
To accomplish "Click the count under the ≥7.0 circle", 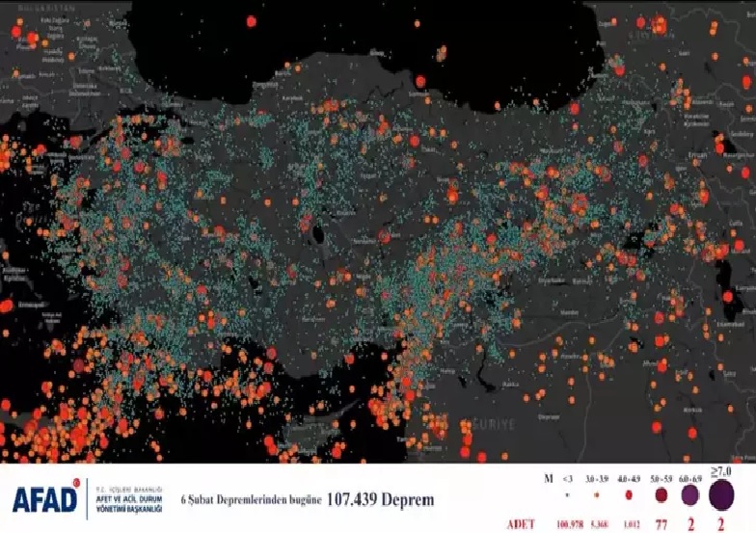I will point(720,522).
